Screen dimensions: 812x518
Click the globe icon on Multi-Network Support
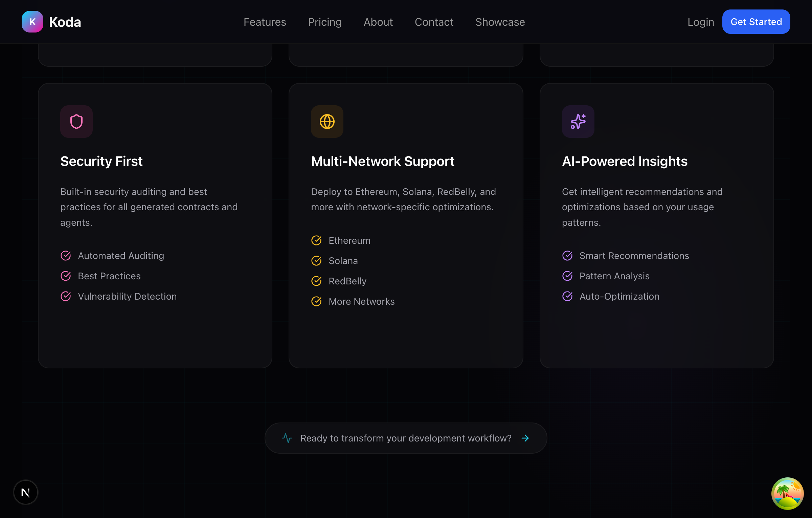click(327, 121)
